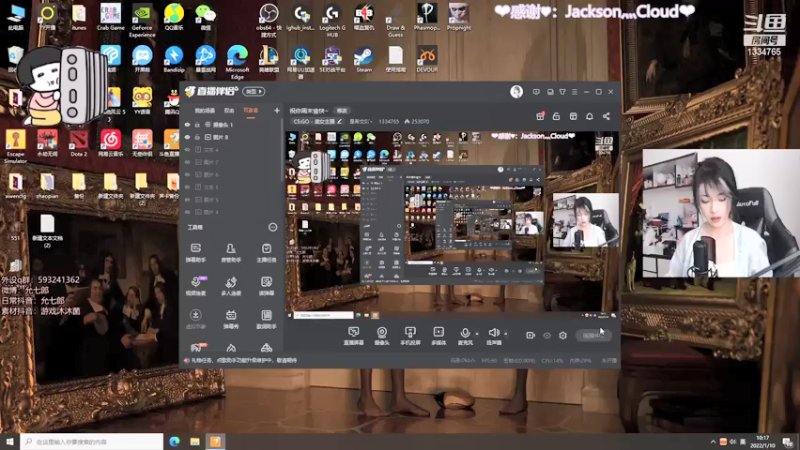Click the stream preview canvas webcam thumbnail
800x450 pixels.
[x=586, y=220]
